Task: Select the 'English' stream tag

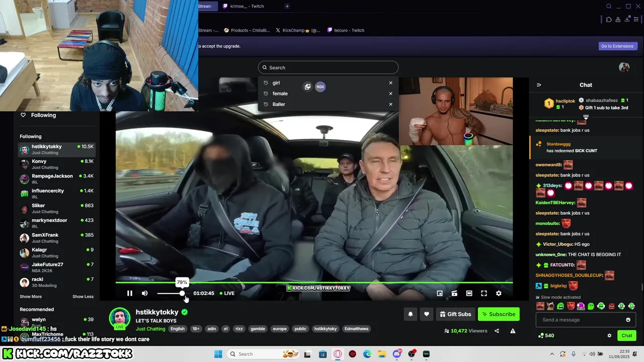Action: [178, 329]
